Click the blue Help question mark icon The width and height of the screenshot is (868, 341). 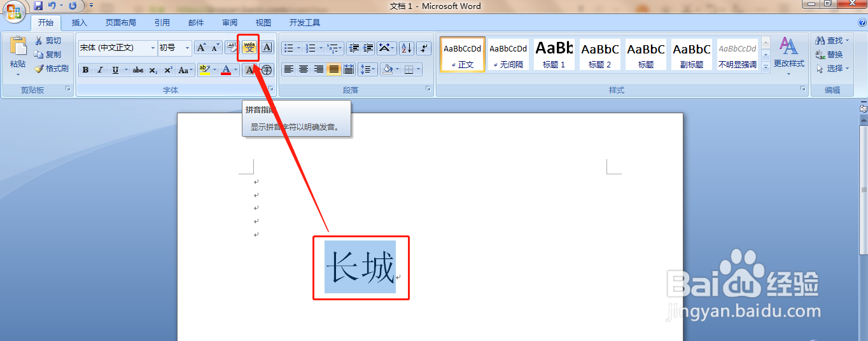[x=861, y=22]
